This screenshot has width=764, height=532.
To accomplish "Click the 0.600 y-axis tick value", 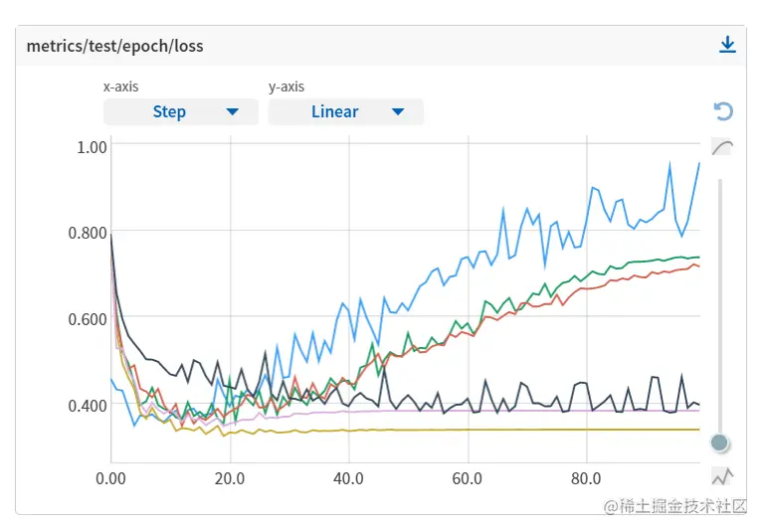I will tap(88, 319).
